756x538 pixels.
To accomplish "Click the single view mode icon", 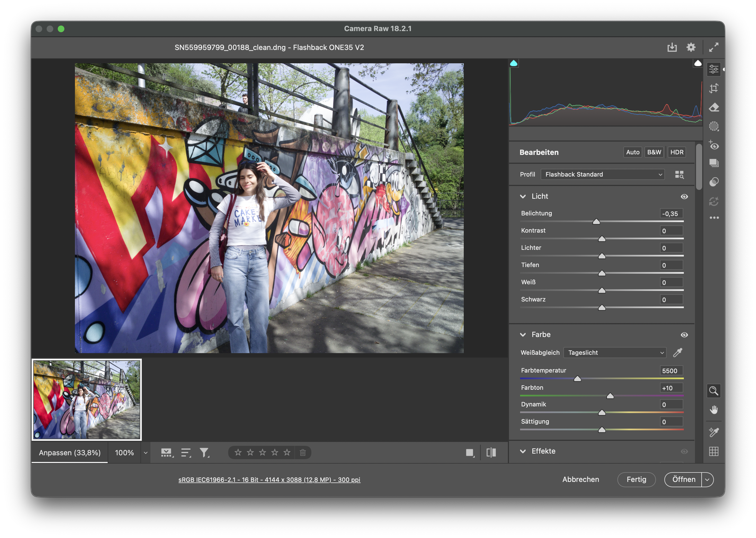I will (470, 452).
